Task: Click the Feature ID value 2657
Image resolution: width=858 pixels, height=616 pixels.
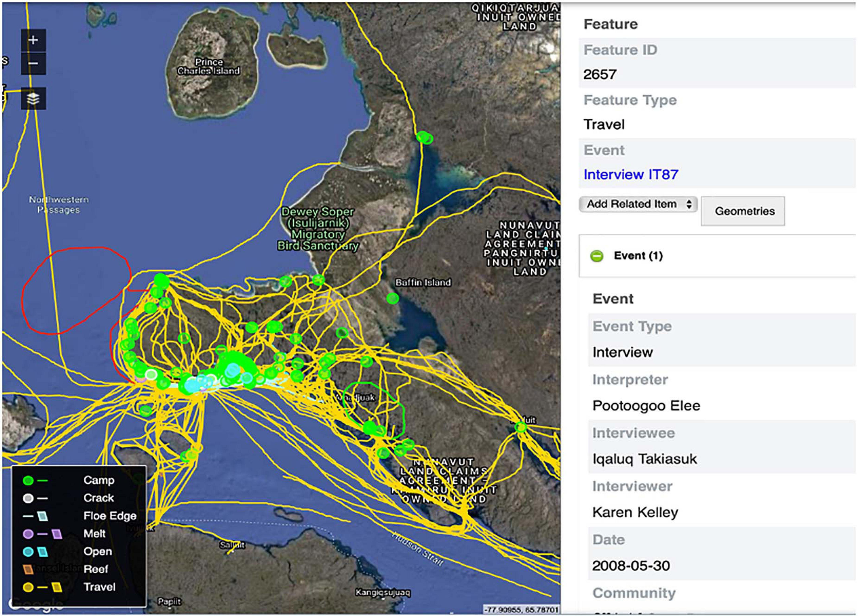Action: tap(600, 75)
